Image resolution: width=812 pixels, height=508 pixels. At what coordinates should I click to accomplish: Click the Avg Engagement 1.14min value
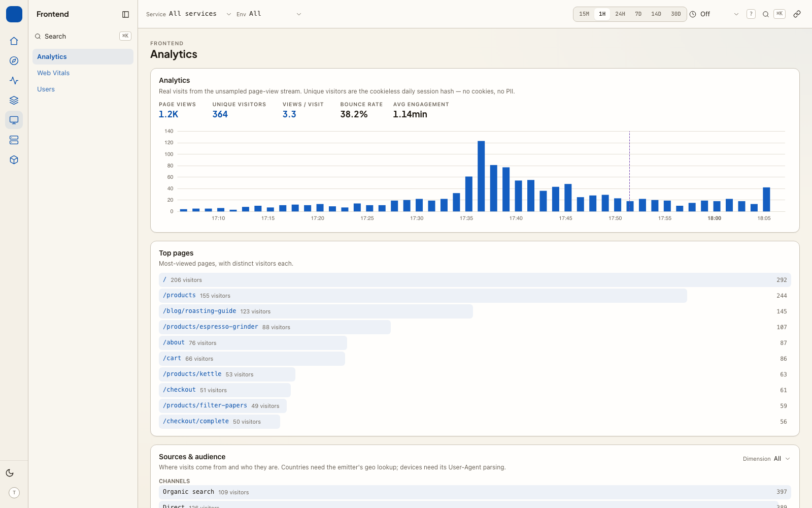pyautogui.click(x=410, y=114)
